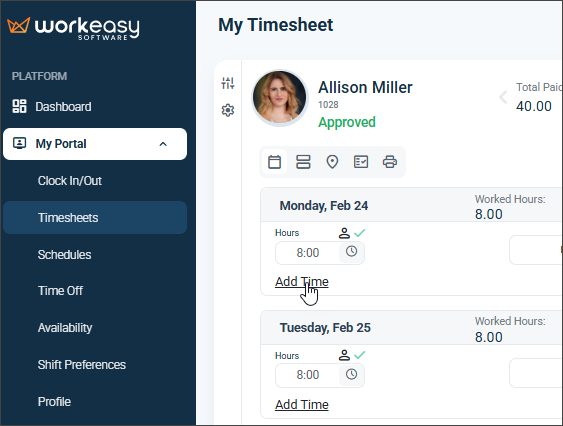Open Shift Preferences
Screen dimensions: 563x426
click(x=82, y=365)
